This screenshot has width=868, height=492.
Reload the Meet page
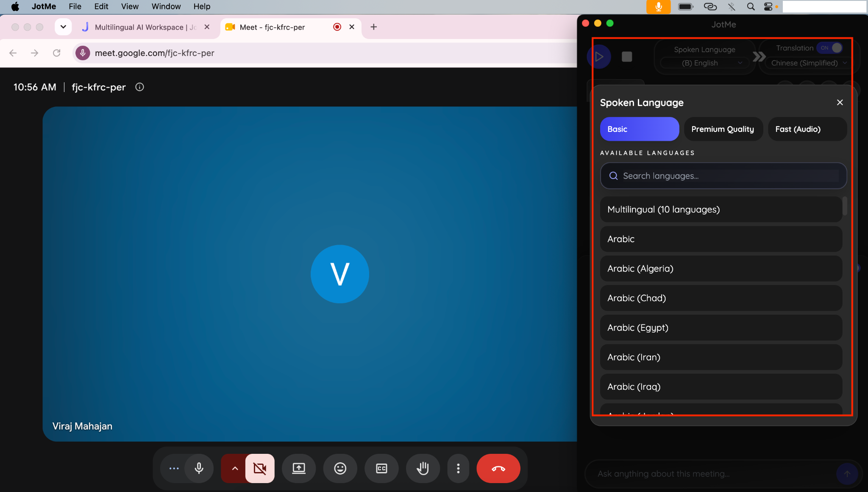[57, 53]
